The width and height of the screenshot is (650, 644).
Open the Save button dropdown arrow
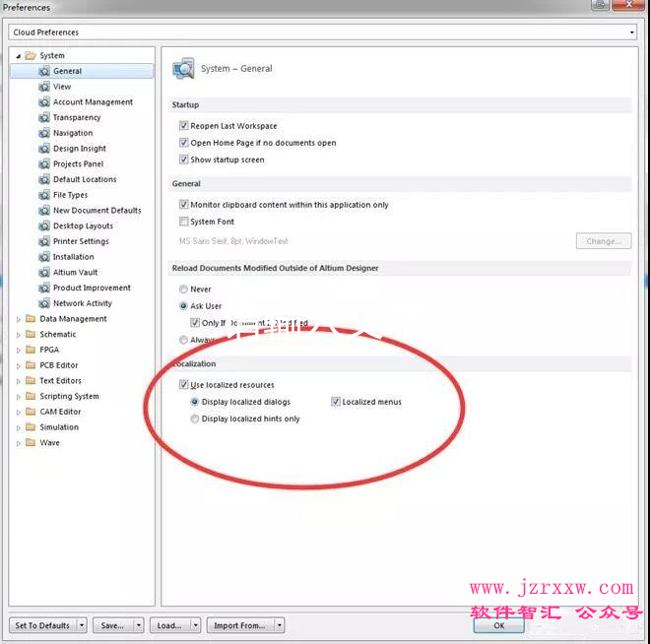139,625
